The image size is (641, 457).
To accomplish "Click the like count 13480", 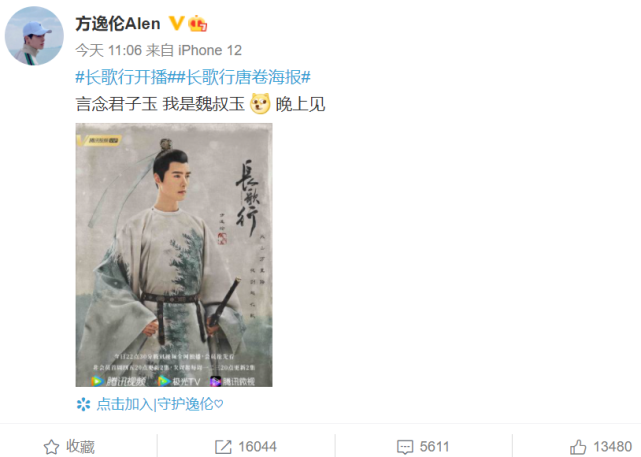I will tap(612, 446).
